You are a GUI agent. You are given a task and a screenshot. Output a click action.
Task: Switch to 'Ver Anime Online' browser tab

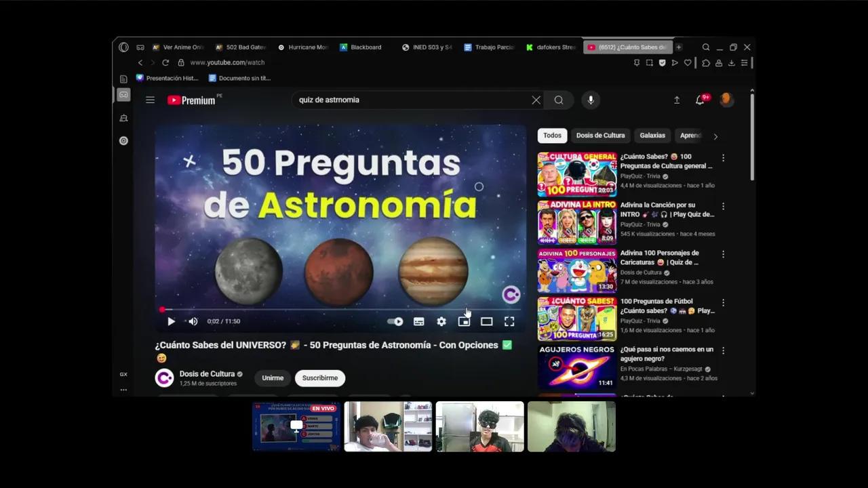[178, 47]
